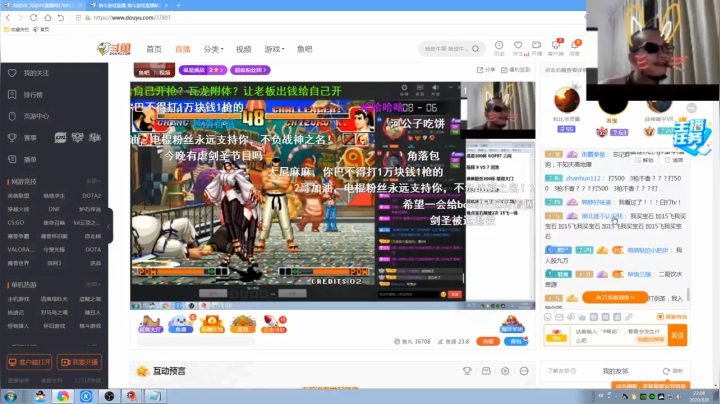Click the 清屏 clear chat button
The width and height of the screenshot is (720, 404).
coord(674,160)
